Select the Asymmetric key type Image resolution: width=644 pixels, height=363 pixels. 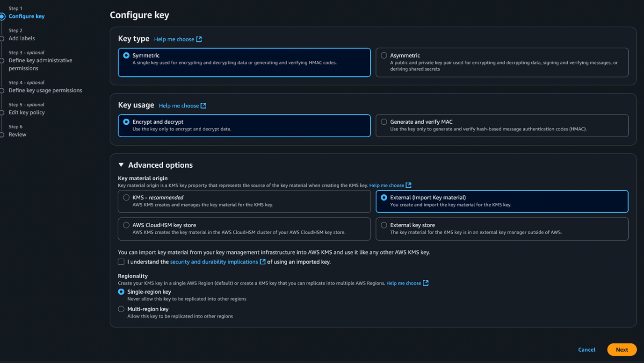tap(384, 56)
